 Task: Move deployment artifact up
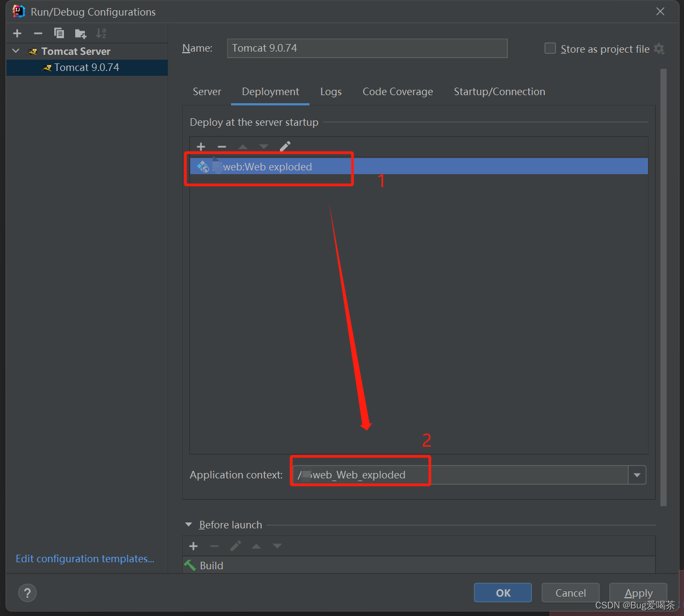[243, 147]
